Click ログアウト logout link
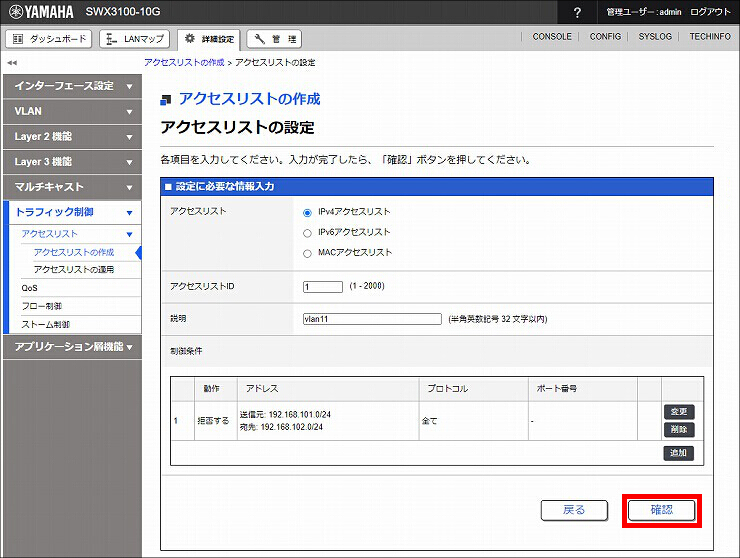Image resolution: width=740 pixels, height=558 pixels. 710,12
